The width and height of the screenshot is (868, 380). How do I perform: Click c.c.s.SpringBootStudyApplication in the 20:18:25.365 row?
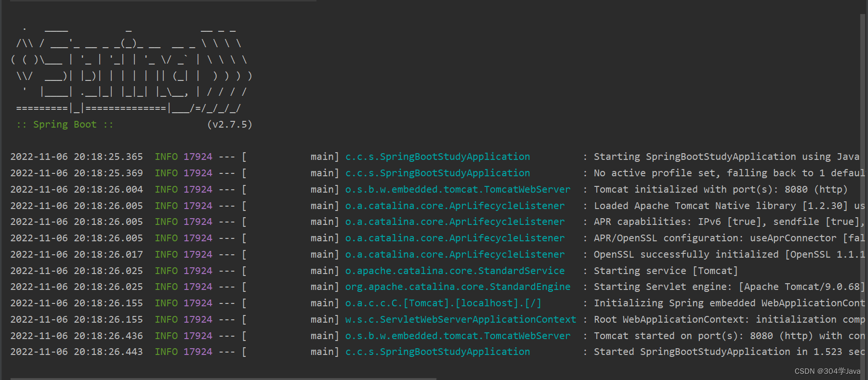pyautogui.click(x=437, y=157)
